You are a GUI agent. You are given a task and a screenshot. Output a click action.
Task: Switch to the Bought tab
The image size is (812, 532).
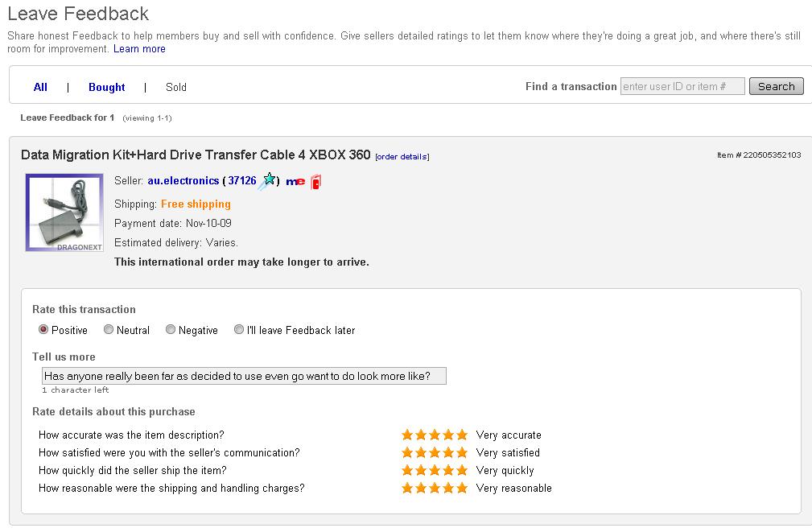106,87
